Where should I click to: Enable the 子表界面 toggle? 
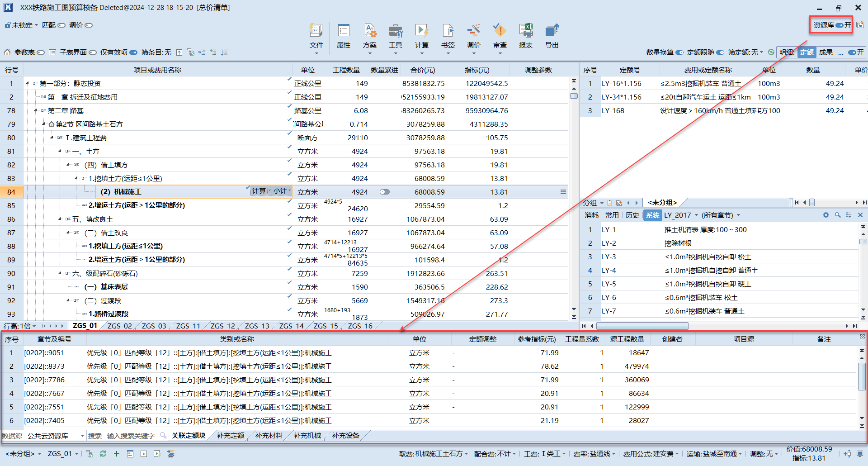click(x=92, y=52)
